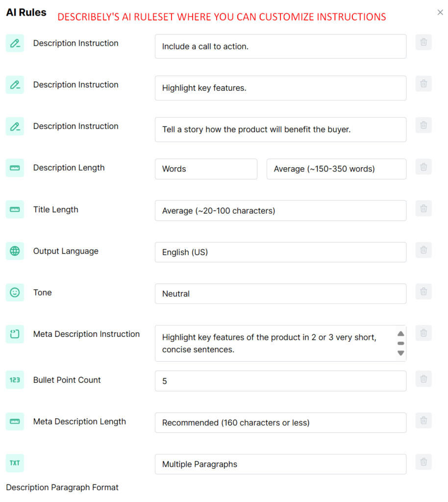This screenshot has width=448, height=502.
Task: Click the TXT icon for Description Paragraph Format
Action: (x=15, y=463)
